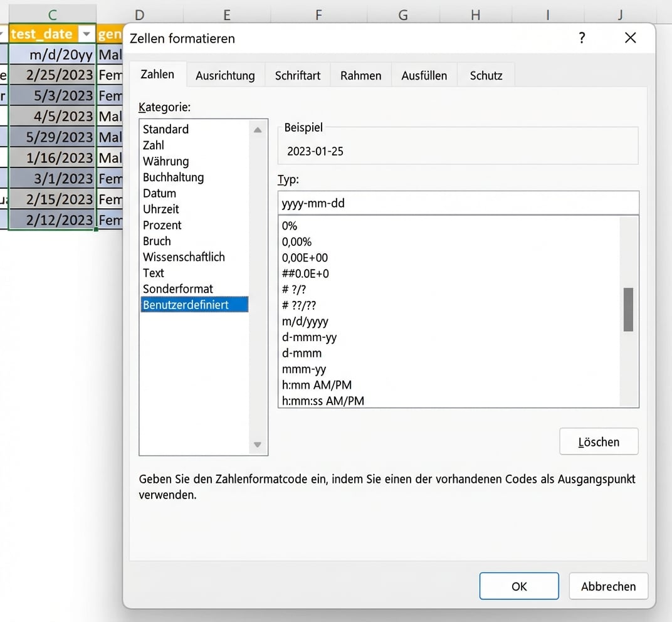Viewport: 672px width, 622px height.
Task: Open the Schriftart tab
Action: click(x=297, y=75)
